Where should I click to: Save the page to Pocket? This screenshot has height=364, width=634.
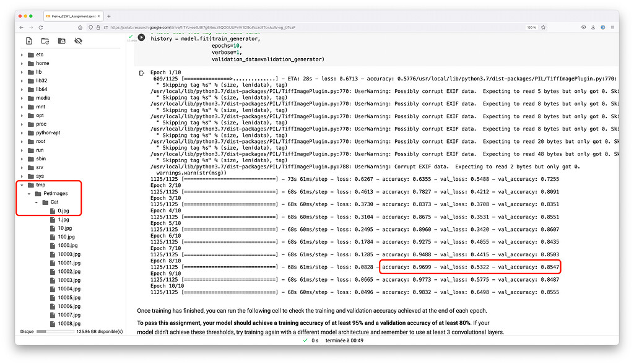tap(583, 27)
